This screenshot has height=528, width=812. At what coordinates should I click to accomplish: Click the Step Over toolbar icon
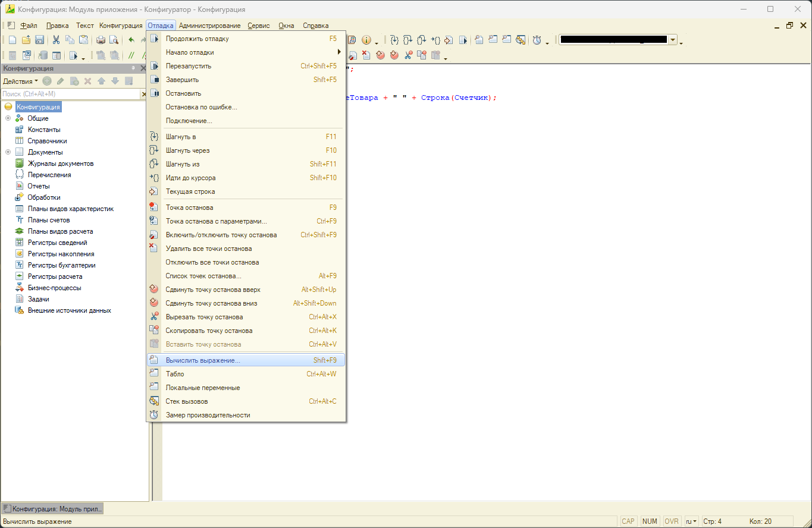click(407, 40)
